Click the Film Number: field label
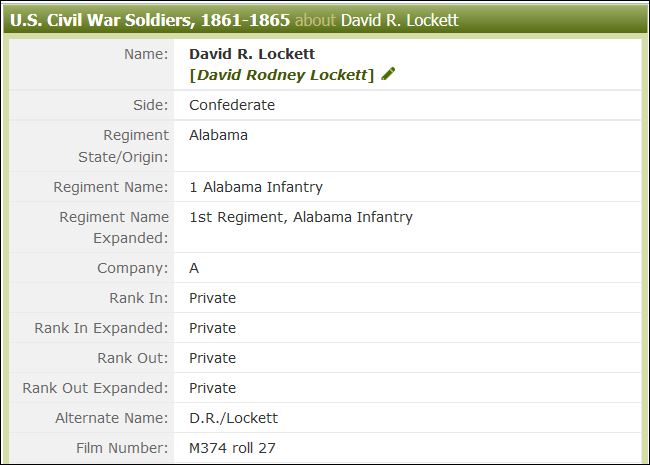 tap(122, 448)
